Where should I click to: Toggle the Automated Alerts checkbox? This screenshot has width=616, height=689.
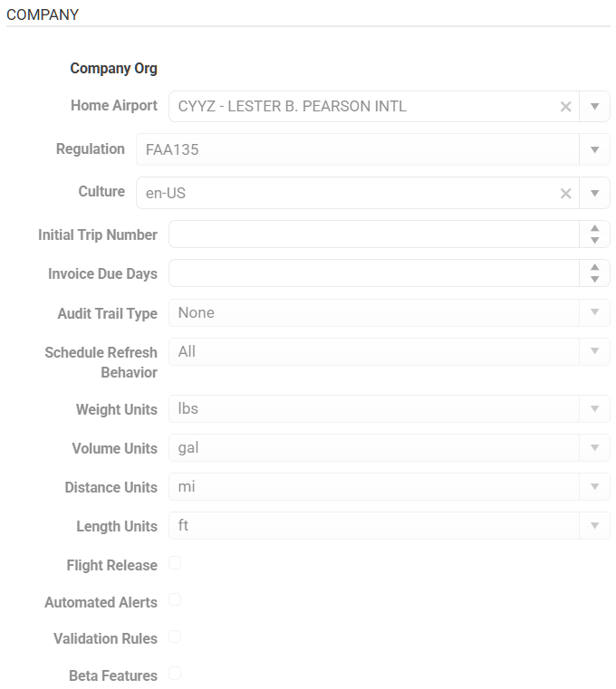click(175, 599)
